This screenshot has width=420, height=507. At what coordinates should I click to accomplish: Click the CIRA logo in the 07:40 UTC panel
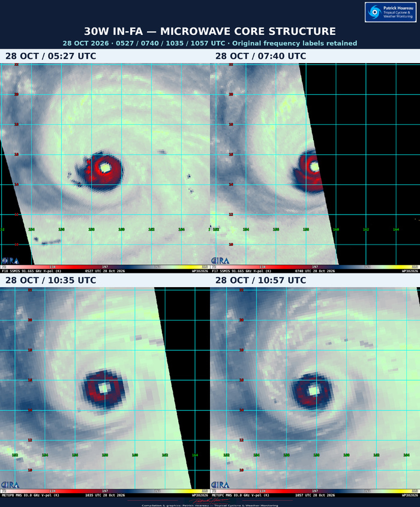(220, 261)
